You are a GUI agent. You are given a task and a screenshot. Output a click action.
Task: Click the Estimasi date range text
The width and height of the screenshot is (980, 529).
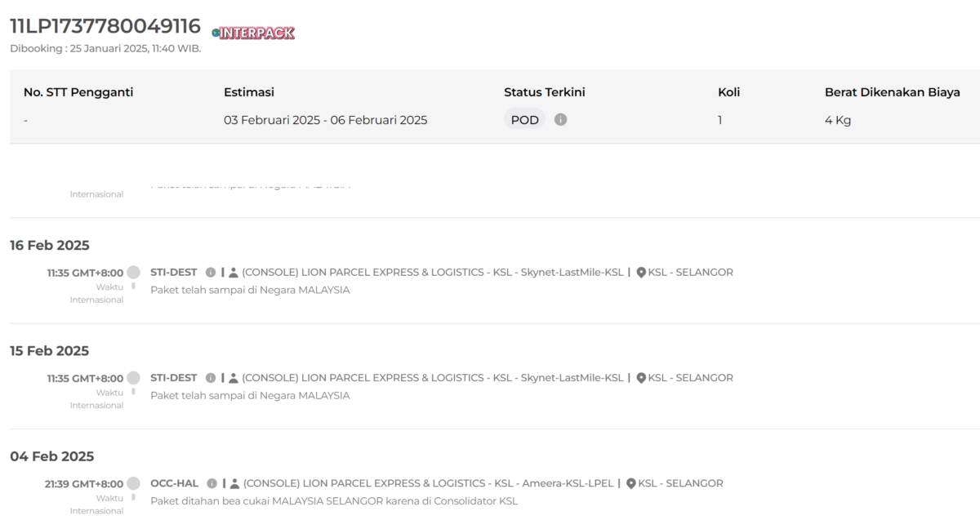(325, 120)
